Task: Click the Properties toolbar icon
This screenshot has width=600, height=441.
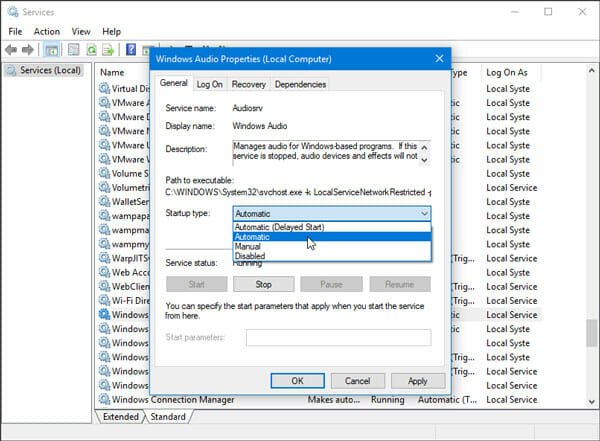Action: [x=72, y=50]
